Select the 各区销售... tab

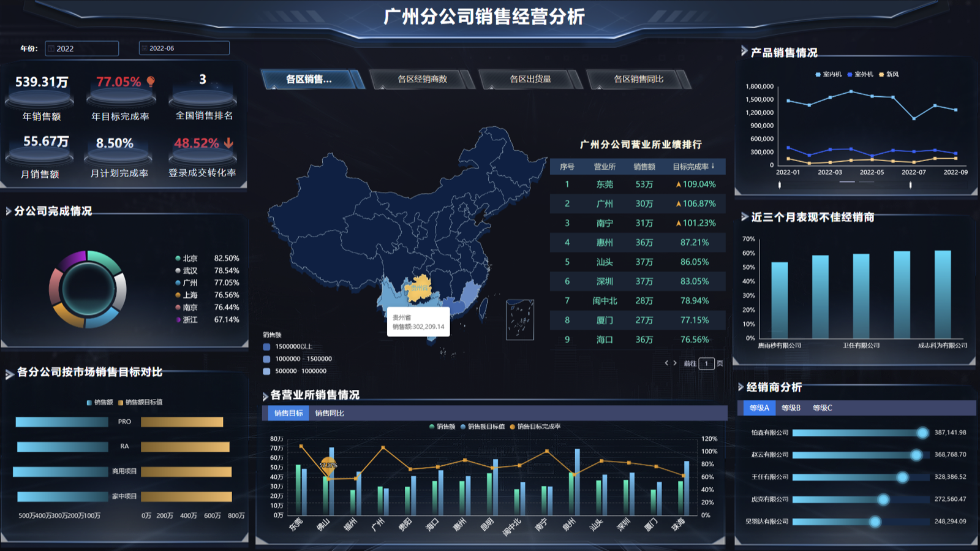coord(312,79)
